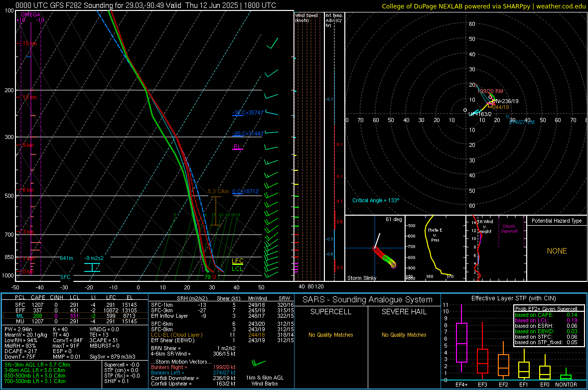Click the 641m label
588x390 pixels.
[66, 258]
